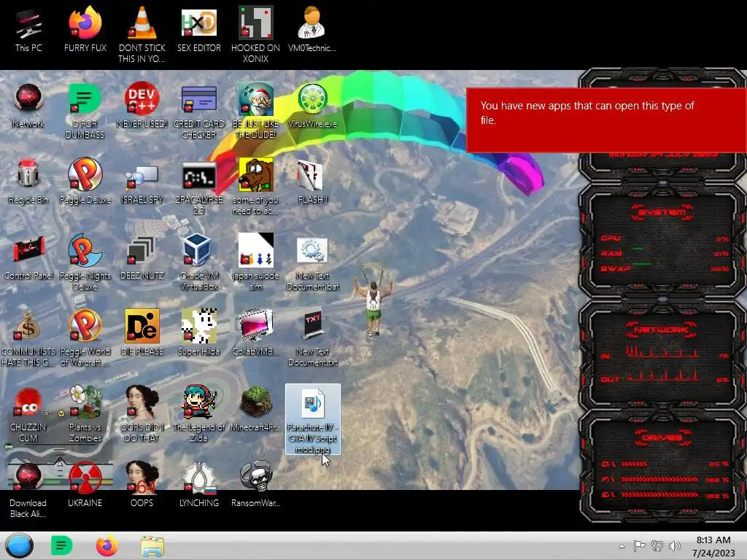This screenshot has height=560, width=747.
Task: Launch the VLC cone shortcut on desktop
Action: tap(142, 35)
